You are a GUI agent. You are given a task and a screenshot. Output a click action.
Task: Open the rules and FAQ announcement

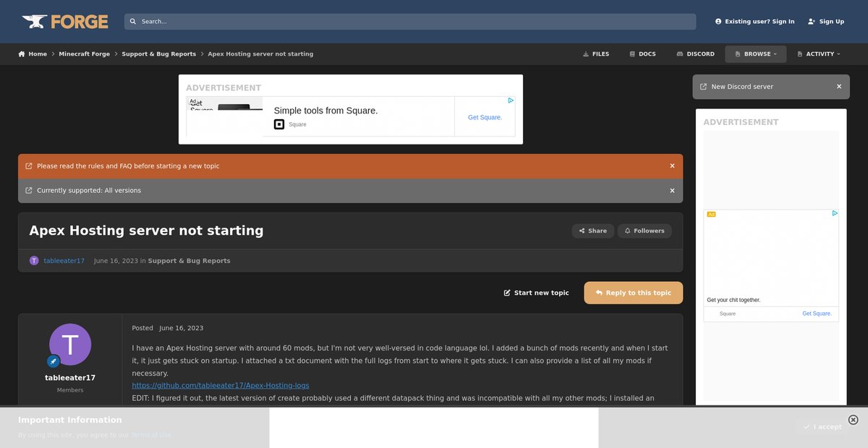pyautogui.click(x=128, y=166)
